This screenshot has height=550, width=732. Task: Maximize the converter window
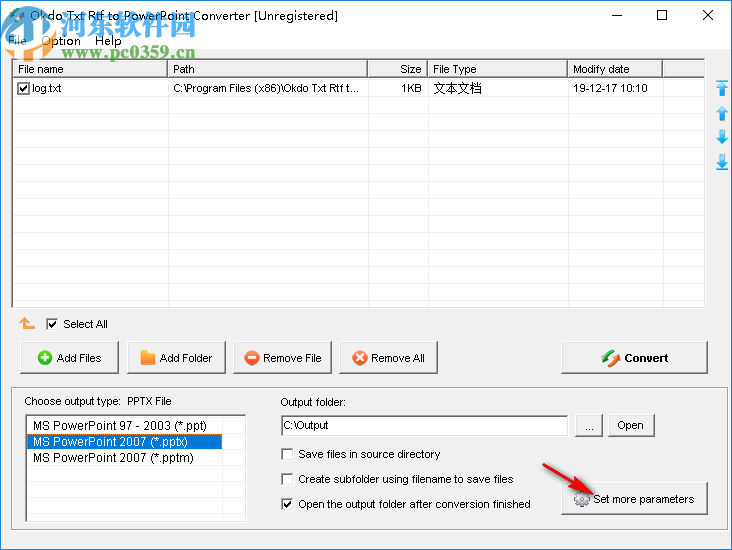662,15
